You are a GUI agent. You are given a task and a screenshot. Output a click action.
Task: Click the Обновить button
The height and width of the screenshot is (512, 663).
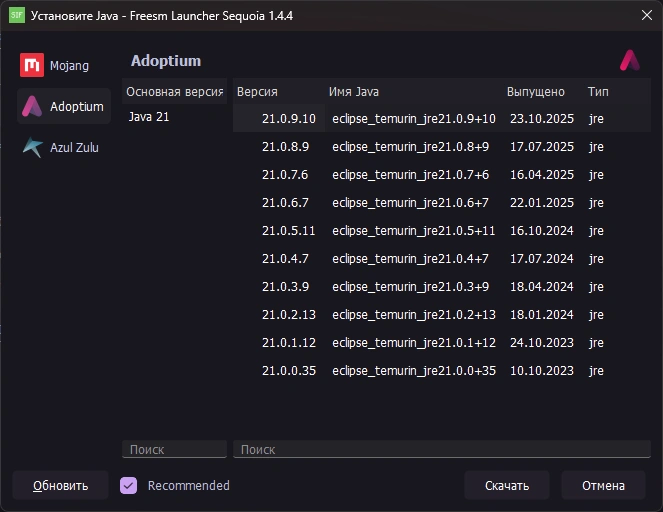60,485
